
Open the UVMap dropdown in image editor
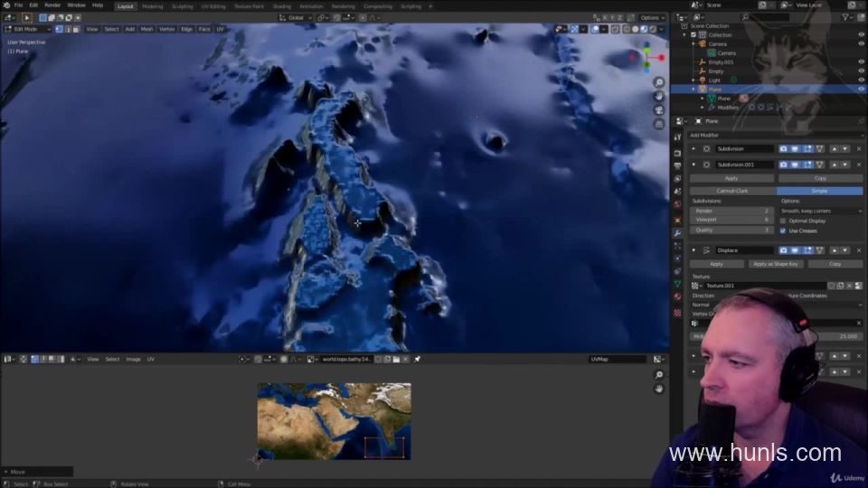pyautogui.click(x=617, y=359)
